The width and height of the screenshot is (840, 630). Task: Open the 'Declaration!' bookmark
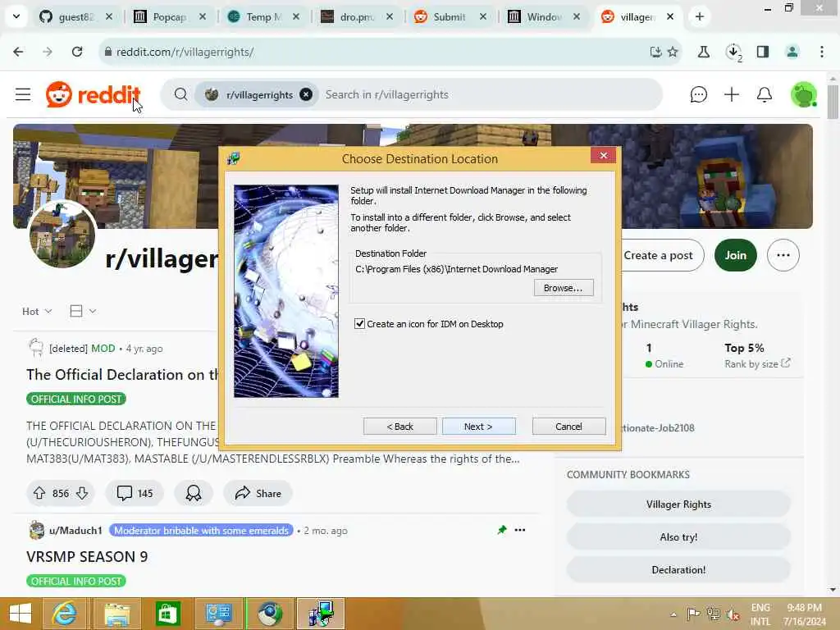pyautogui.click(x=678, y=569)
